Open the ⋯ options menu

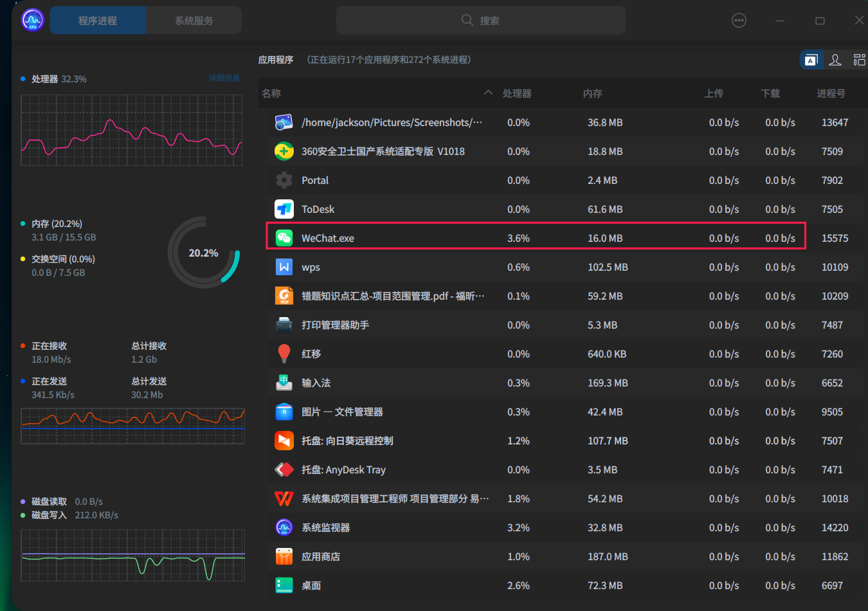(739, 20)
